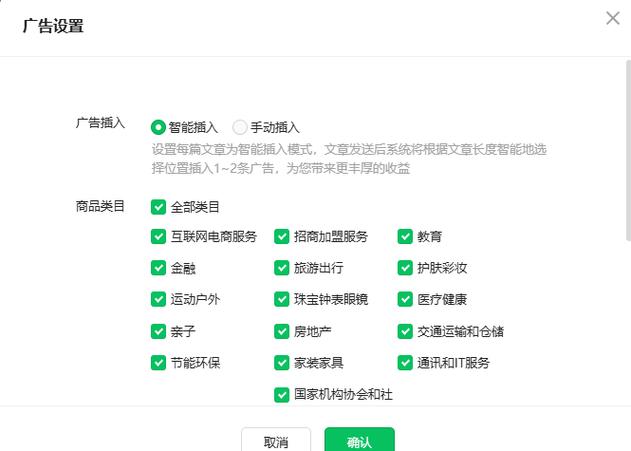Uncheck the 全部类目 checkbox

[158, 207]
